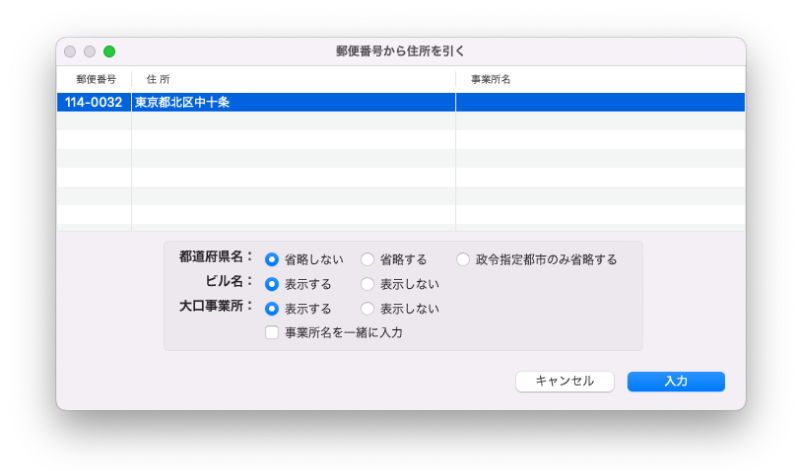801x471 pixels.
Task: Select 省略しない for 都道府県名
Action: 272,259
